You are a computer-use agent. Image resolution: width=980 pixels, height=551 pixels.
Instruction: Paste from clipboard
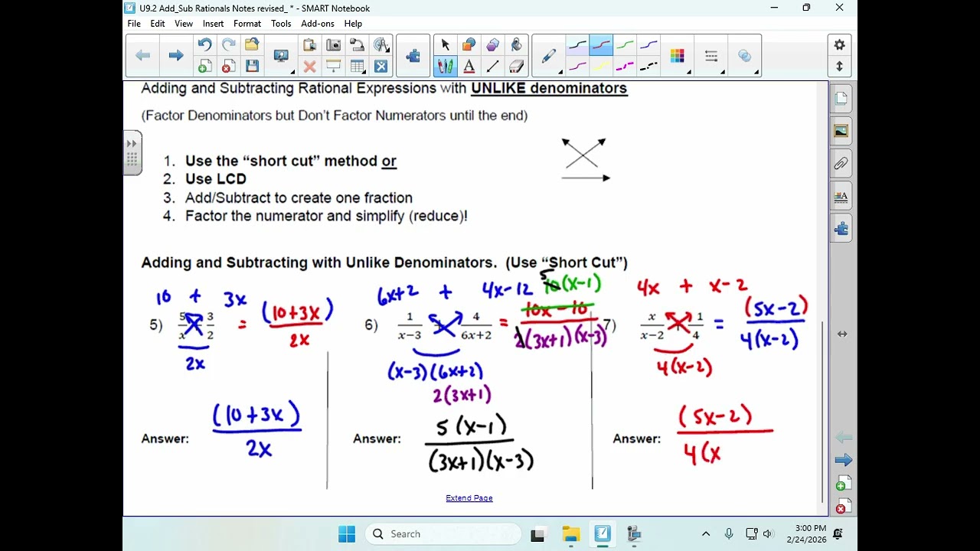(x=310, y=45)
